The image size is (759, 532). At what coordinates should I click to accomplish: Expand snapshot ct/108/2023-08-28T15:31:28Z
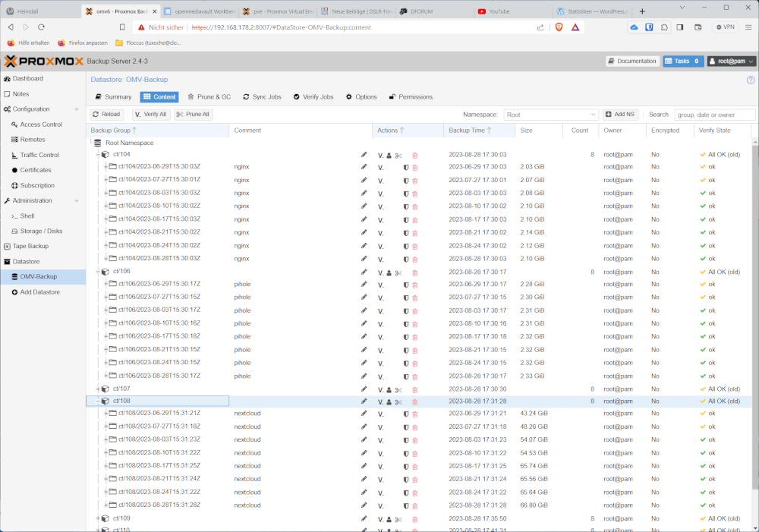(106, 505)
